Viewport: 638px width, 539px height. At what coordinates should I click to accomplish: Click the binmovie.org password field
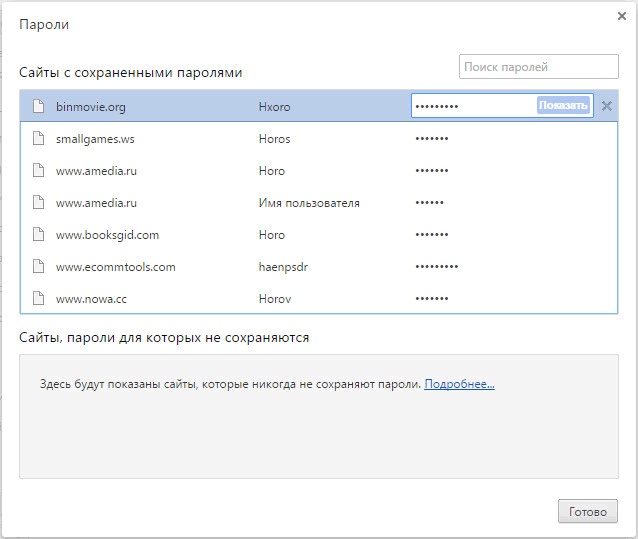[472, 106]
